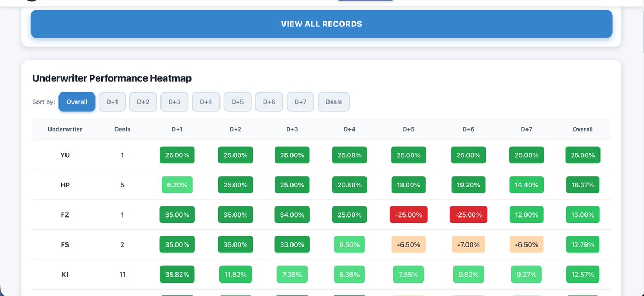Click HP's 20.80% D+4 cell

349,185
